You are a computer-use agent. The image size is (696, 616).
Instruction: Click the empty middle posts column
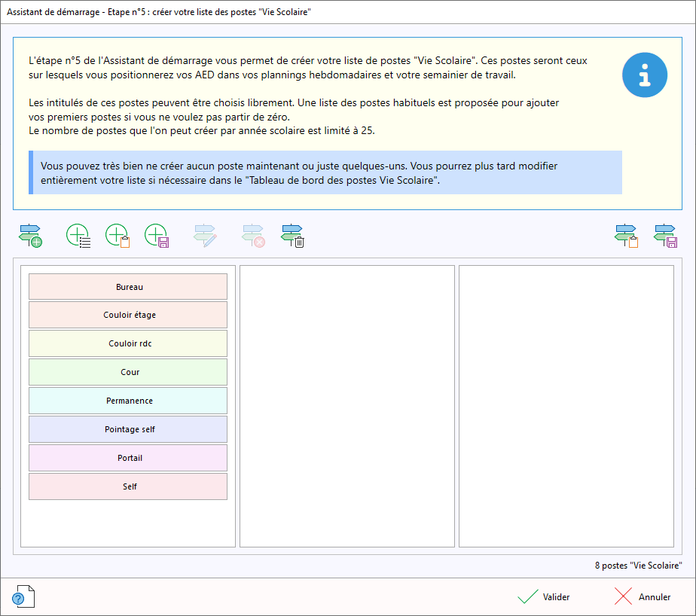coord(347,406)
